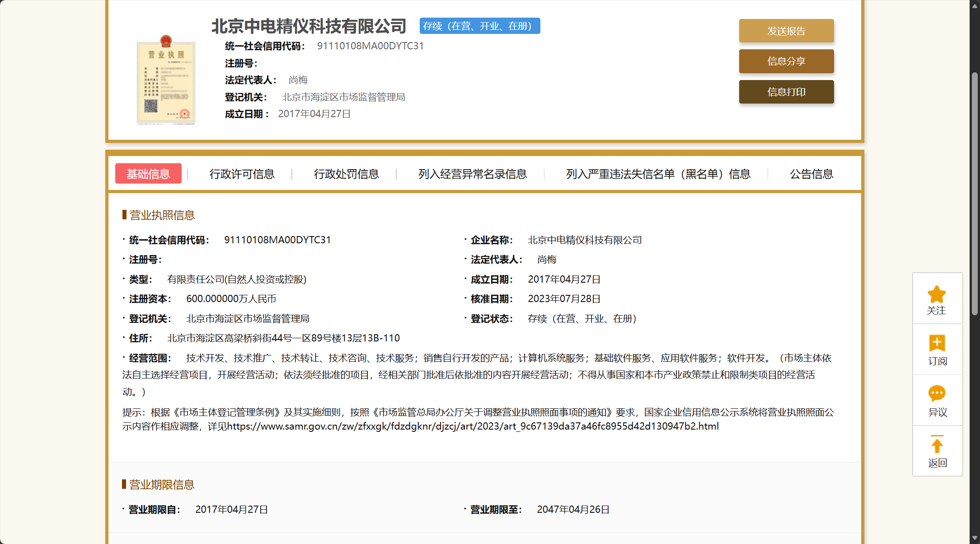Click the star 关注 follow icon
Screen dimensions: 980x544
(937, 295)
